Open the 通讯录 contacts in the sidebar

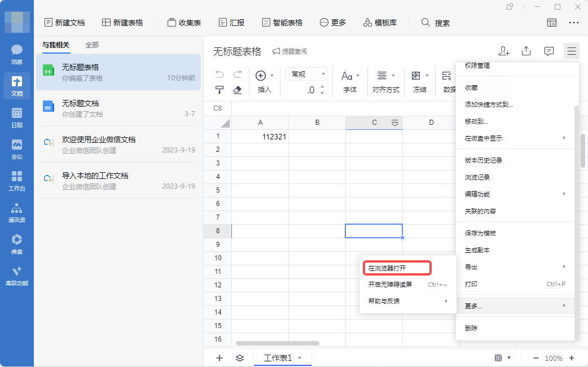(x=17, y=212)
